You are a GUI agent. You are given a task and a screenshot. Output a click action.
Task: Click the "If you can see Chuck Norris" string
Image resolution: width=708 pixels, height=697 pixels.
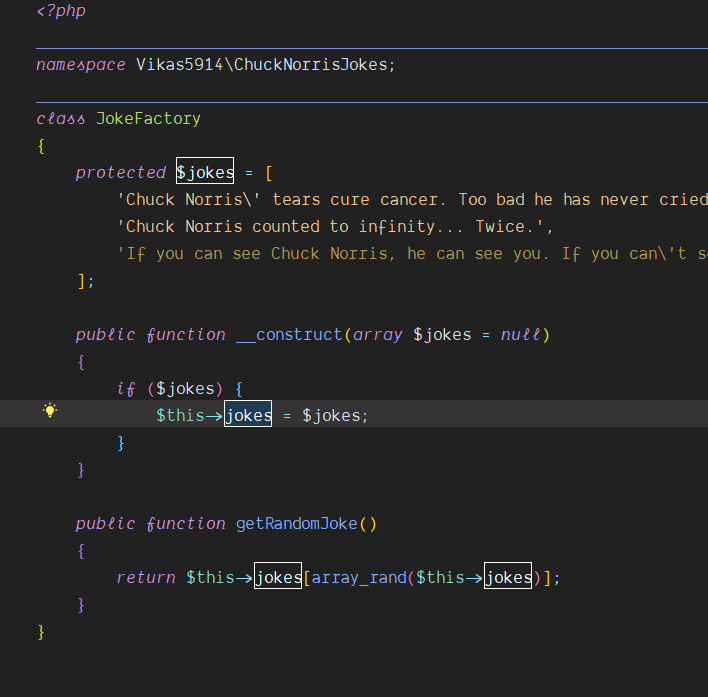[412, 254]
